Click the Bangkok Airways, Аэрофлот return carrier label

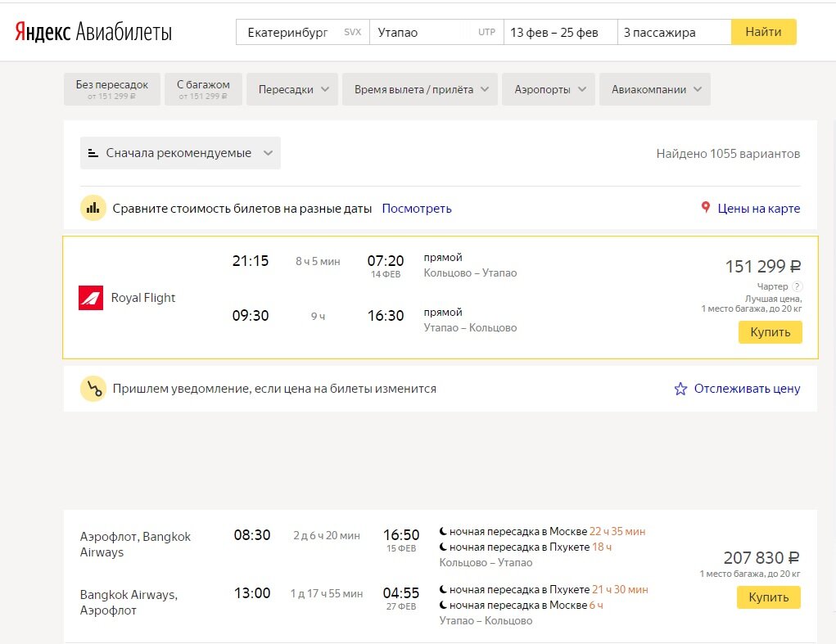pos(129,602)
